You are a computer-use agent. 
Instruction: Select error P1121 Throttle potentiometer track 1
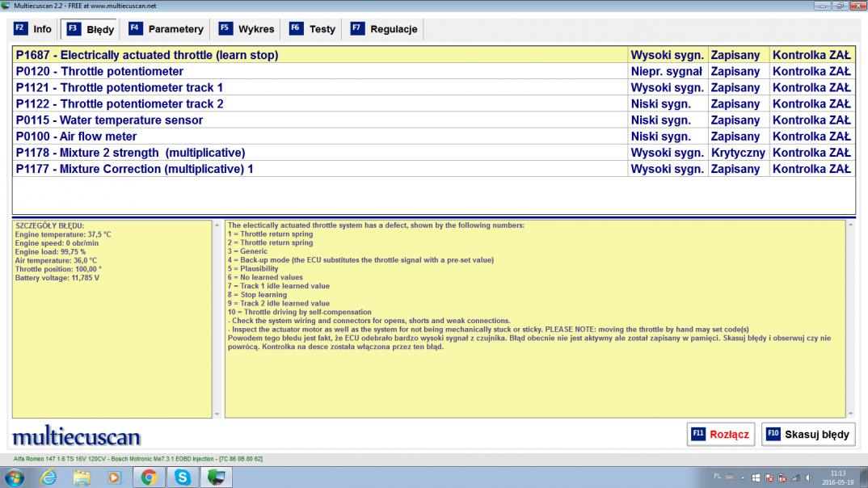[433, 87]
